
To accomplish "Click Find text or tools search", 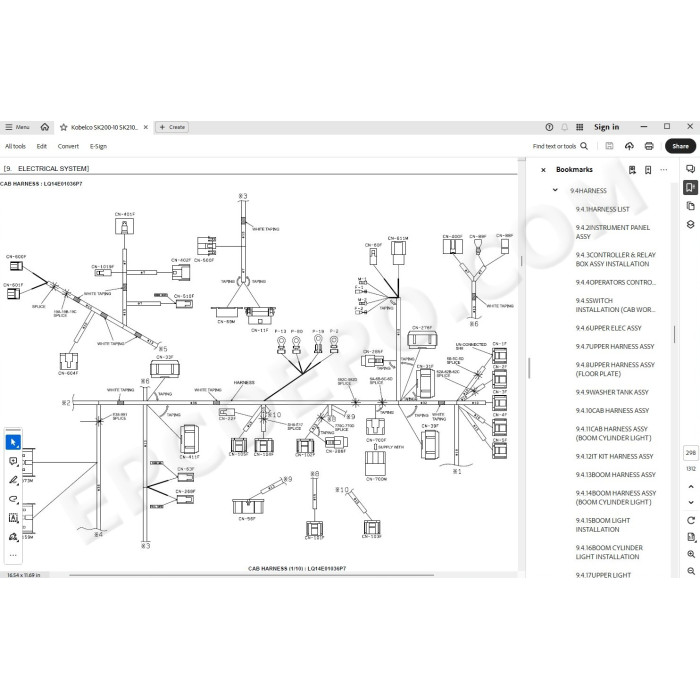I will point(560,146).
